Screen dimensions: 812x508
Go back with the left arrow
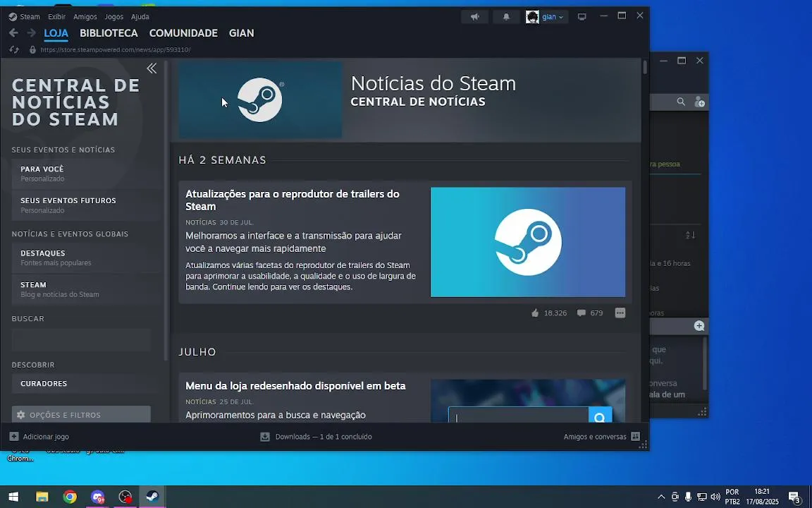click(x=13, y=32)
